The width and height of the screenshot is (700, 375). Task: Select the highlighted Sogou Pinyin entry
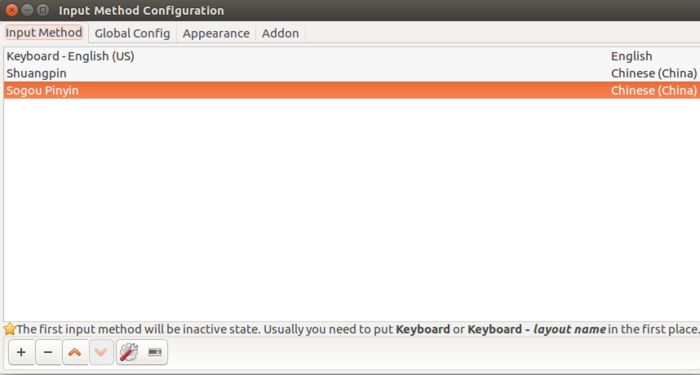[352, 90]
